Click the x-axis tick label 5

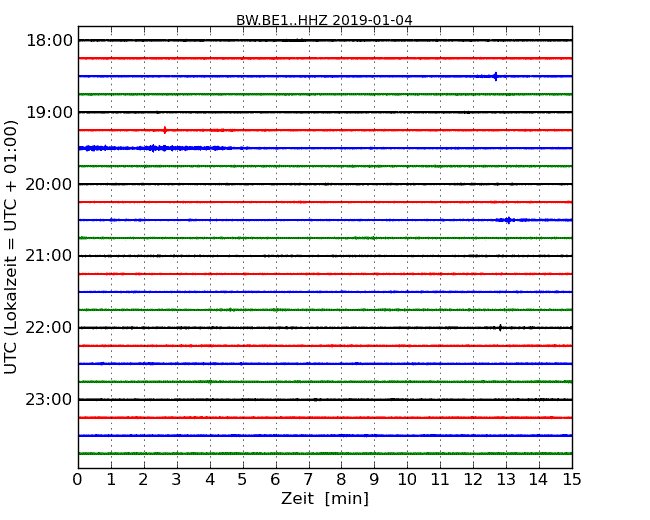tap(242, 479)
